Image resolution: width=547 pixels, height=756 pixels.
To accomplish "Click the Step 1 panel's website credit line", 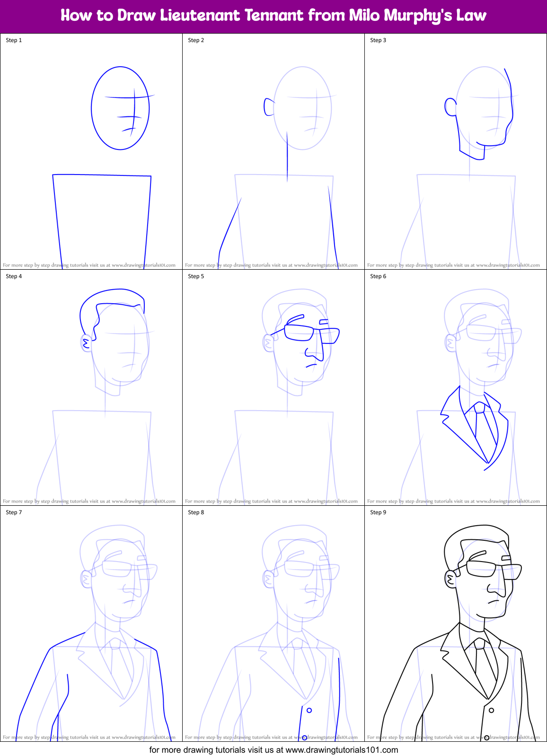I will 89,265.
